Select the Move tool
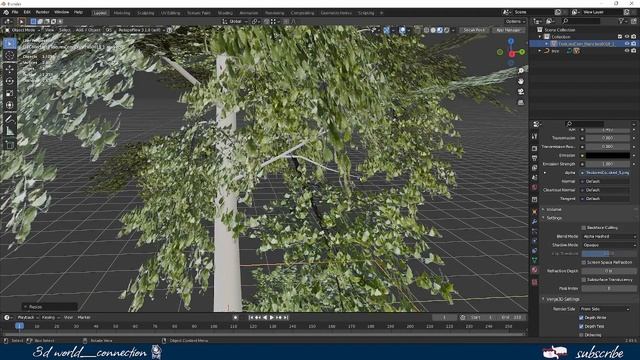640x360 pixels. point(10,69)
